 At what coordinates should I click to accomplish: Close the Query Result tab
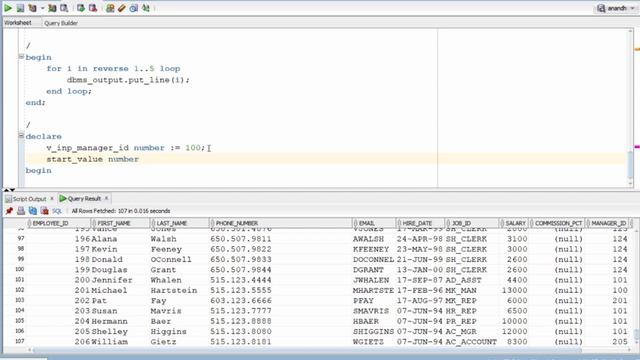click(107, 198)
